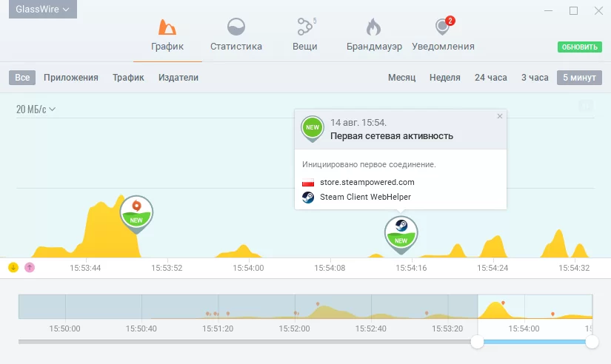Expand the 20 МБ/с scale dropdown
This screenshot has width=611, height=364.
point(36,109)
